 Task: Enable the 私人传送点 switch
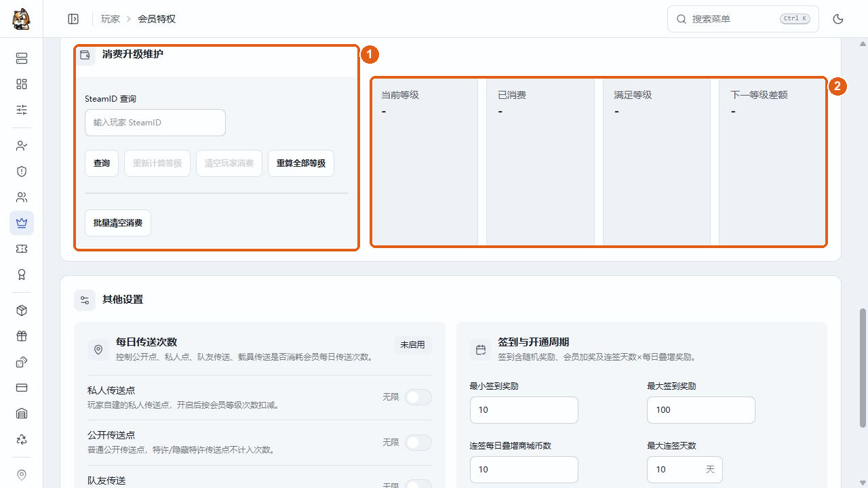coord(418,397)
